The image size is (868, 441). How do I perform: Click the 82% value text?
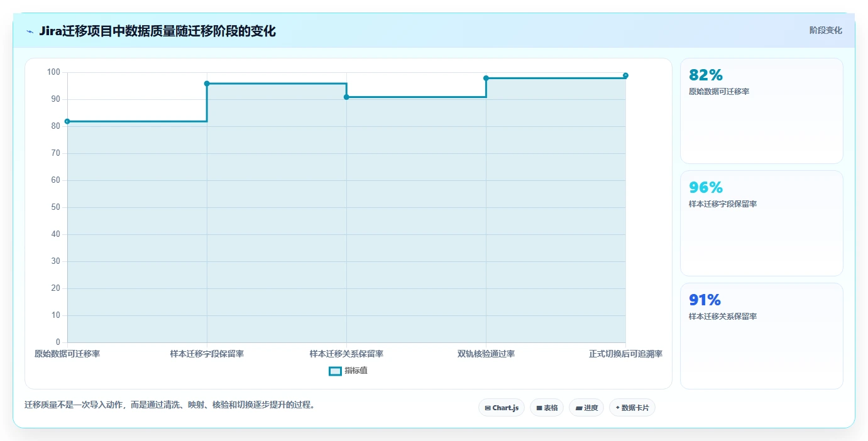click(x=706, y=75)
